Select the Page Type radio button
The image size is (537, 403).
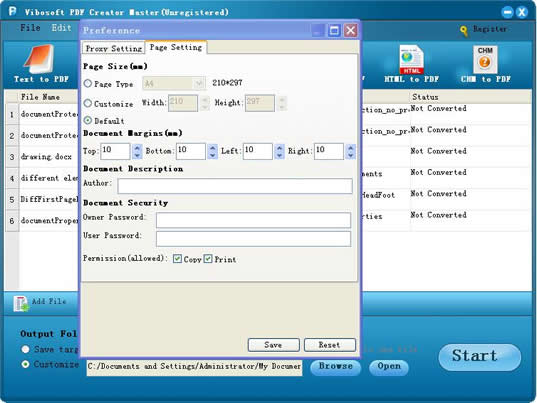tap(88, 83)
